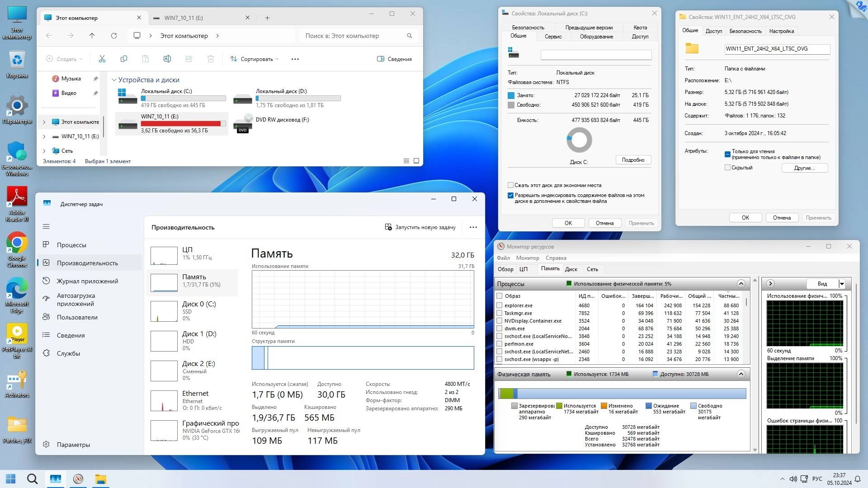Image resolution: width=868 pixels, height=488 pixels.
Task: Open Службы section in Task Manager sidebar
Action: 69,353
